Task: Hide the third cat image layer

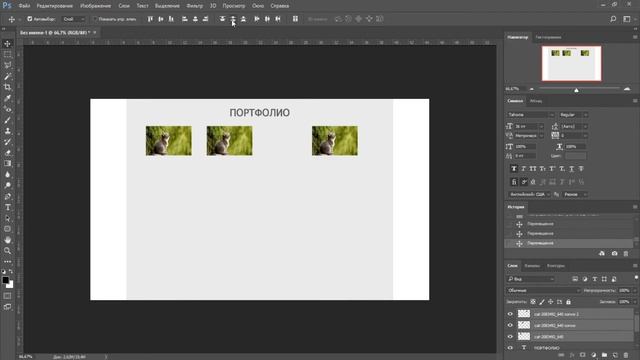Action: coord(510,336)
